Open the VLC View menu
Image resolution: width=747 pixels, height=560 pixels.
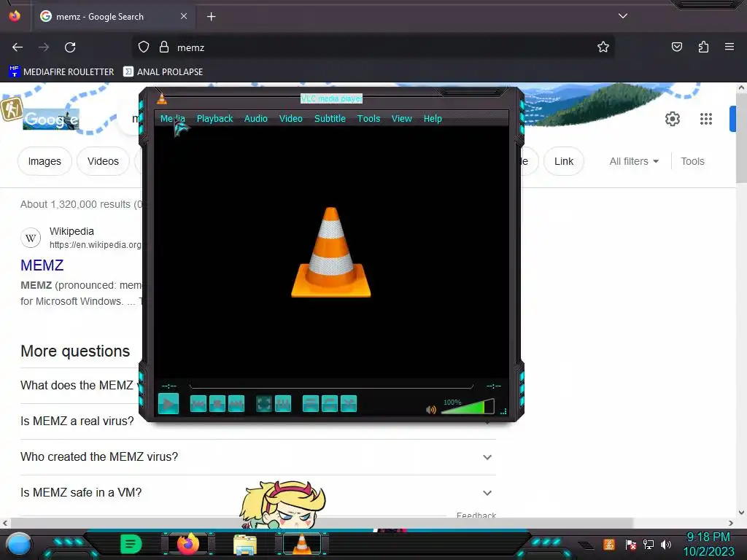tap(402, 119)
